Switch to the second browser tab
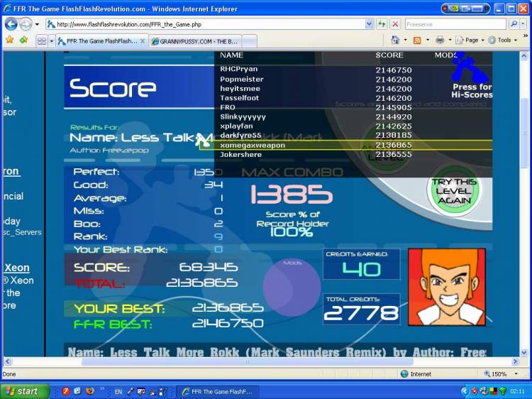Screen dimensions: 532x399 click(196, 41)
